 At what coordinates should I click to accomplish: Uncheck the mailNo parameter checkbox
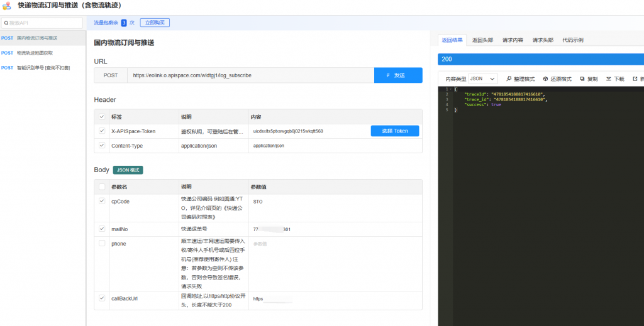point(102,229)
